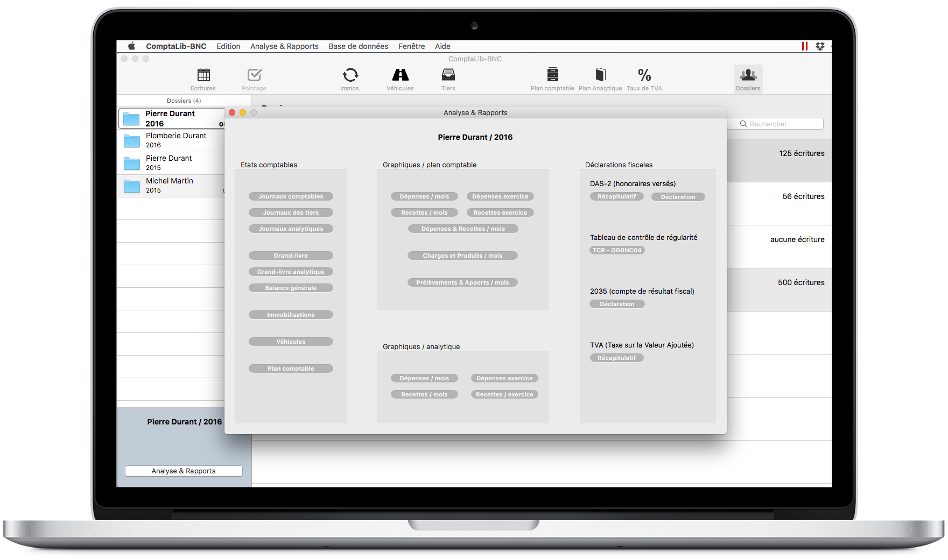Viewport: 948px width, 560px height.
Task: Click Charges et Produits / mois button
Action: point(462,256)
